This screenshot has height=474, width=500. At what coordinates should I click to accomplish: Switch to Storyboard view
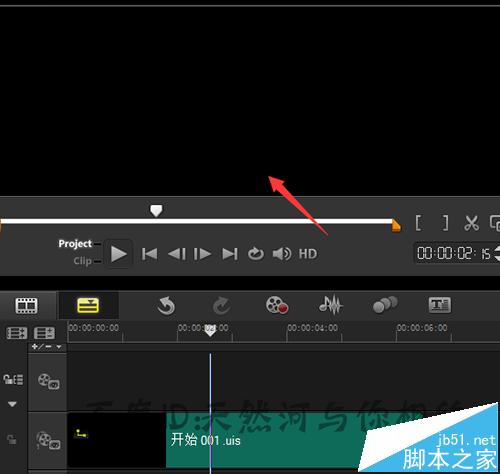pyautogui.click(x=26, y=305)
